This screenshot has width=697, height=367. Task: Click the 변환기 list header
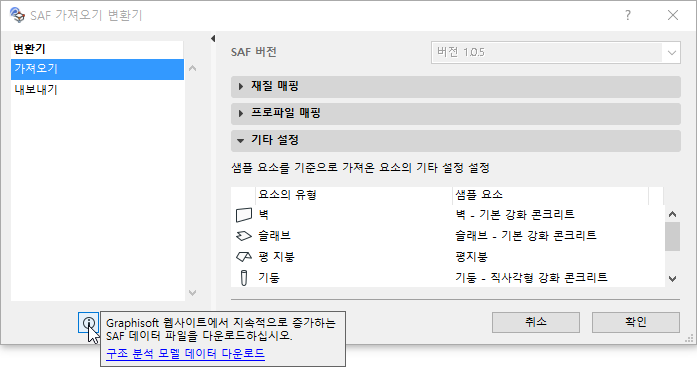click(97, 49)
